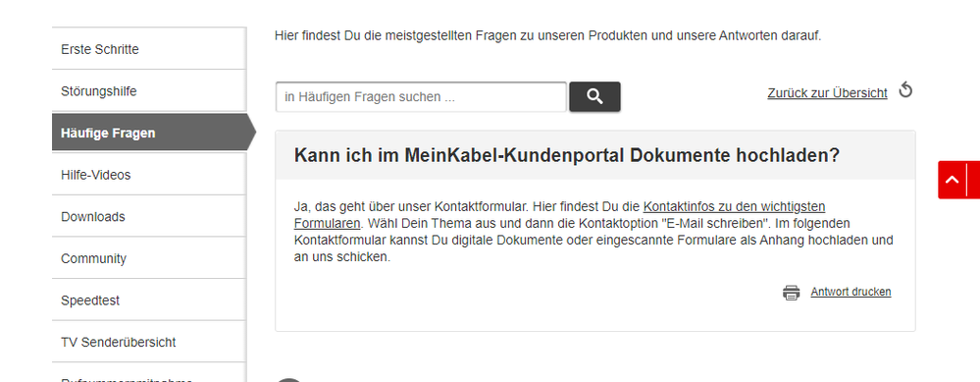This screenshot has width=980, height=382.
Task: Click the intro text about meistgestellten Fragen
Action: tap(547, 35)
